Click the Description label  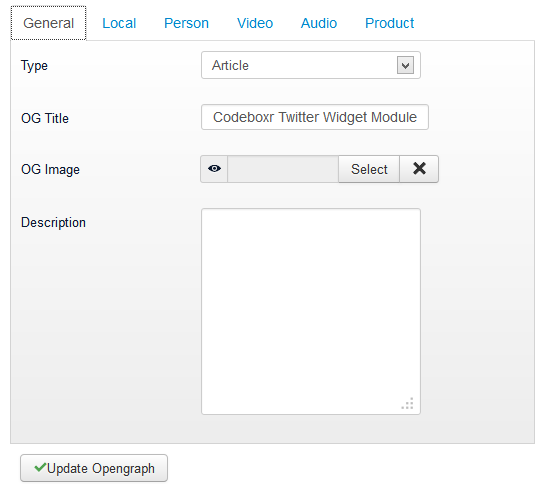coord(53,222)
